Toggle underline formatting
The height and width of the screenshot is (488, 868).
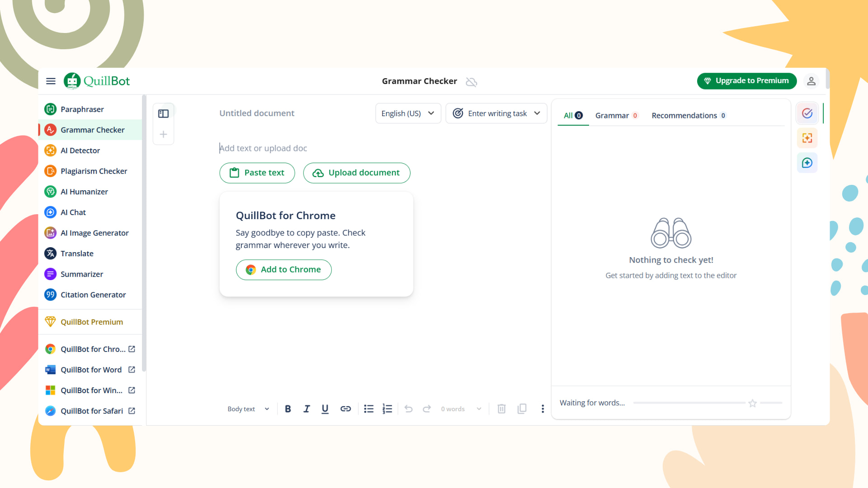coord(325,409)
